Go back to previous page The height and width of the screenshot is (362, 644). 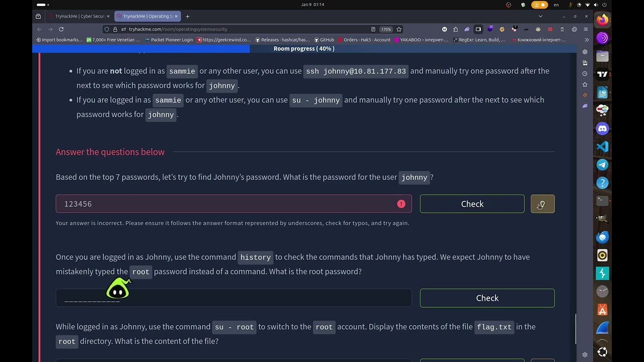click(x=39, y=29)
